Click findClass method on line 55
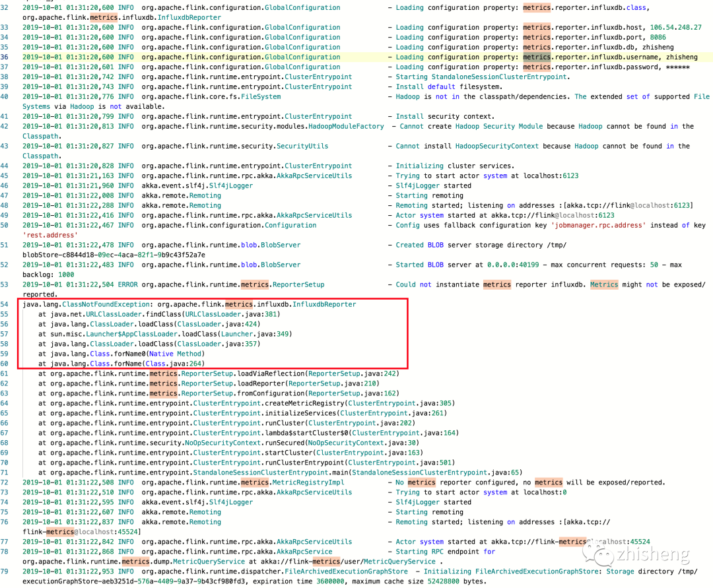713x588 pixels. [x=164, y=314]
